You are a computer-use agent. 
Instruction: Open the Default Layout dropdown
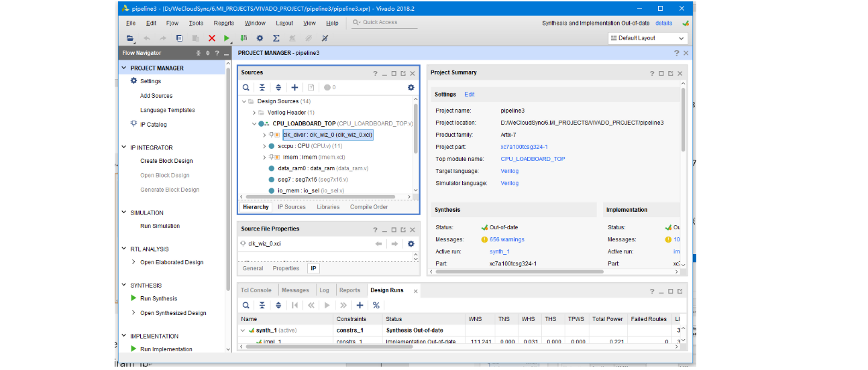click(647, 38)
